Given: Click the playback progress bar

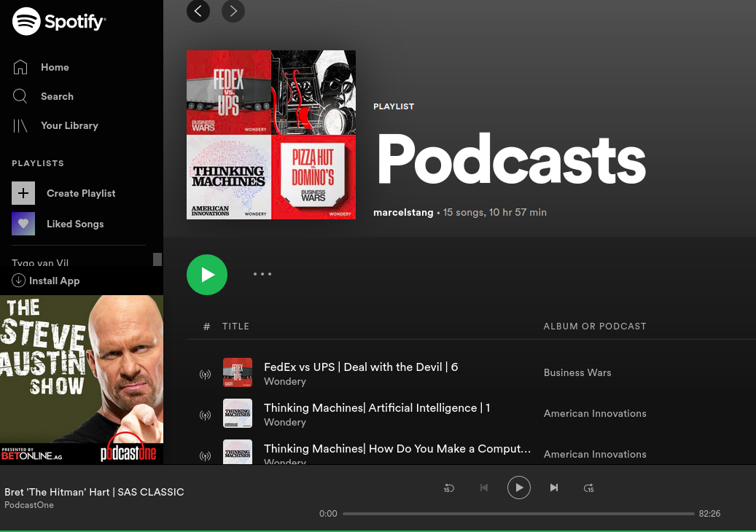Looking at the screenshot, I should point(518,514).
